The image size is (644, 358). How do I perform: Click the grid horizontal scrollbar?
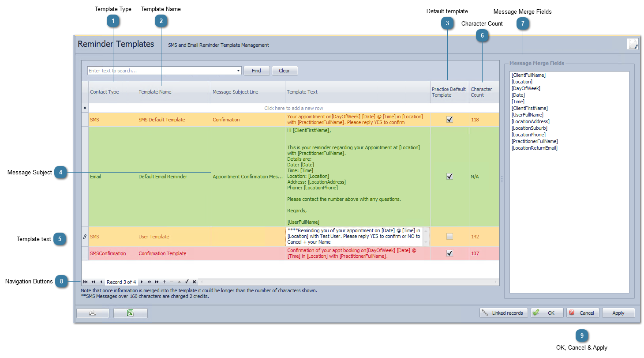tap(348, 282)
